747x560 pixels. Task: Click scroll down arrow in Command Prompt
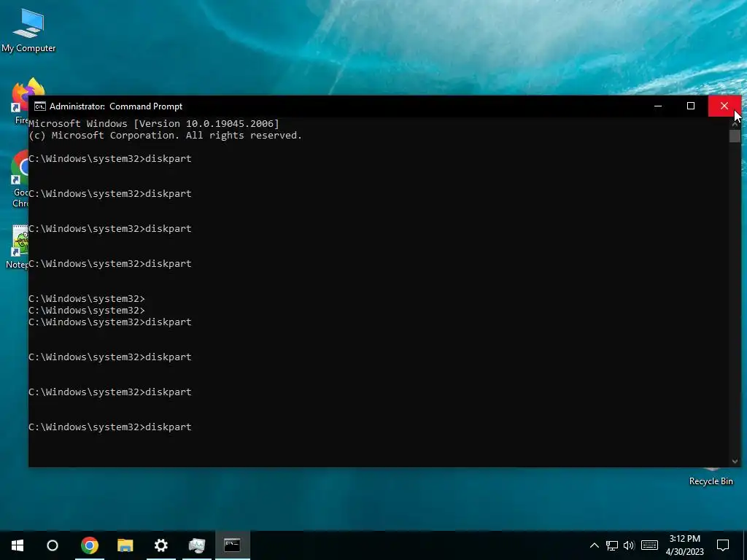[735, 461]
